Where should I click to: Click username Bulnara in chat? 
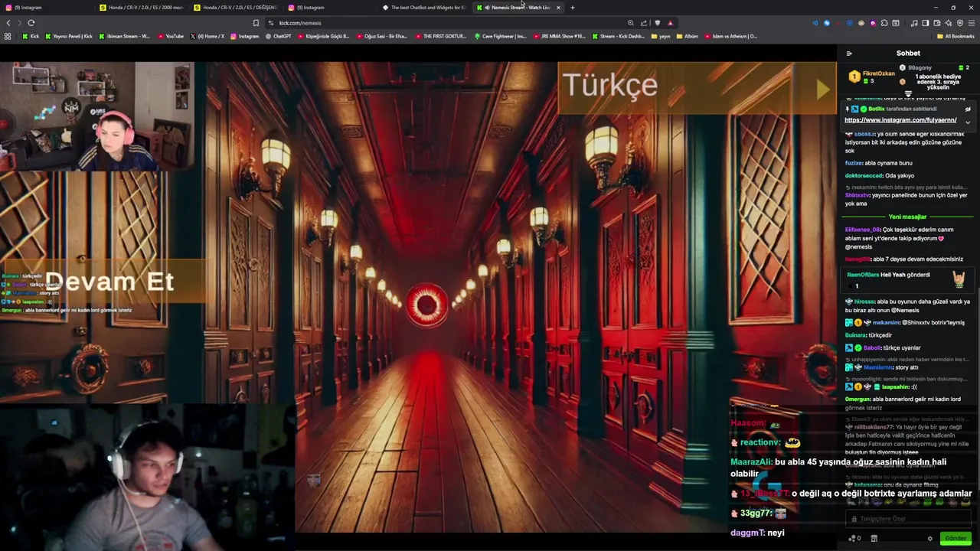(x=856, y=335)
